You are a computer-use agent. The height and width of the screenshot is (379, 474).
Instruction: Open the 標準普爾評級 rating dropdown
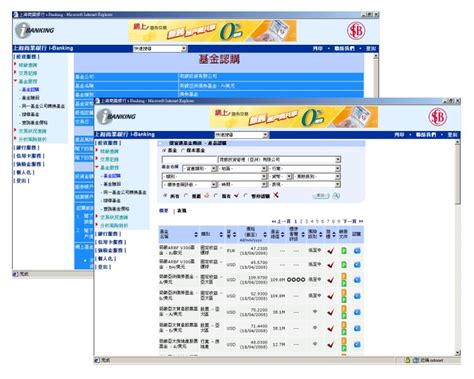point(189,184)
